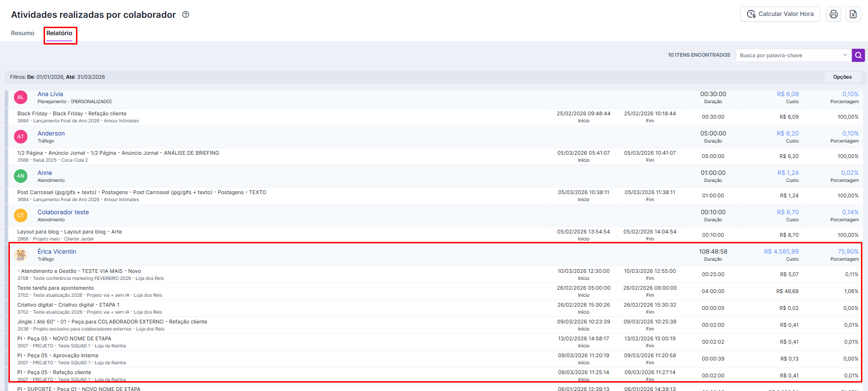
Task: Switch to the Resumo tab
Action: pos(23,33)
